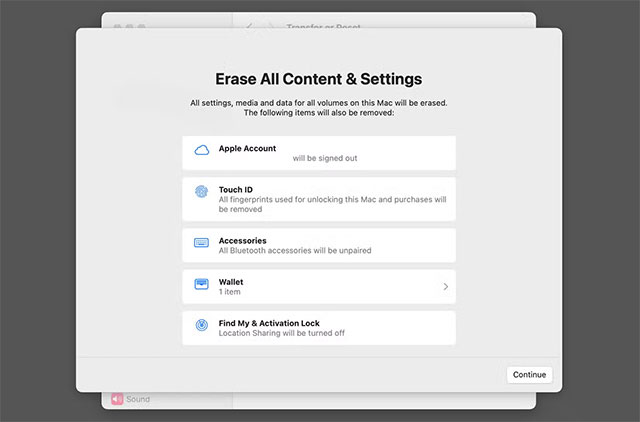Select the Accessories label
This screenshot has width=640, height=422.
point(242,241)
